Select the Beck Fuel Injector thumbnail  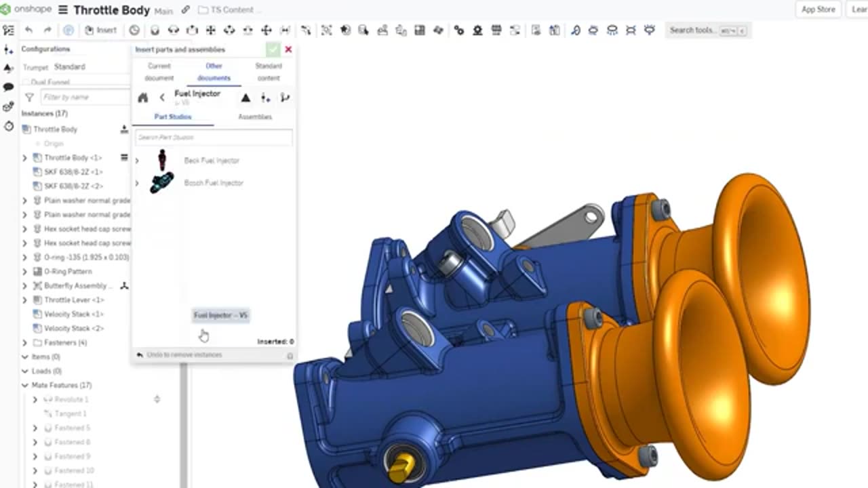click(x=162, y=160)
